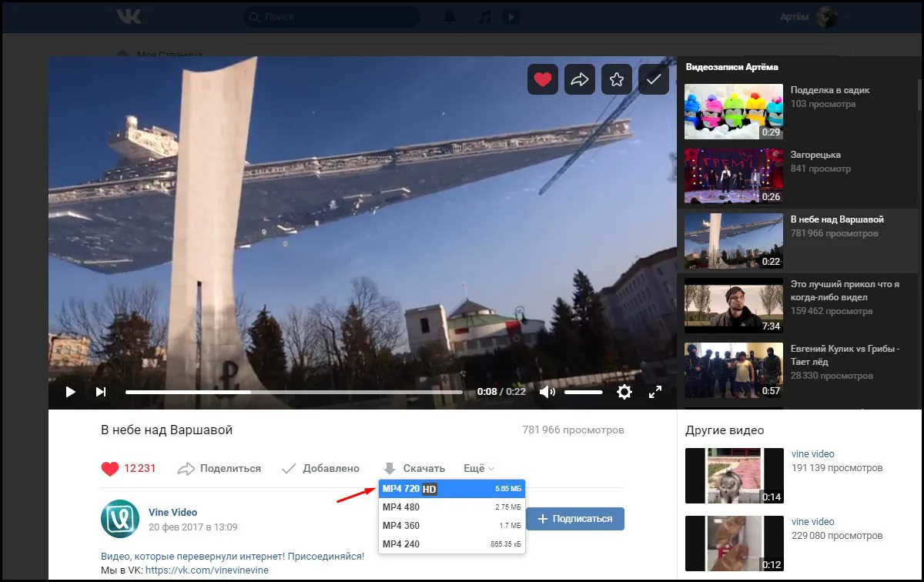
Task: Click the Другие видео heading
Action: tap(725, 430)
